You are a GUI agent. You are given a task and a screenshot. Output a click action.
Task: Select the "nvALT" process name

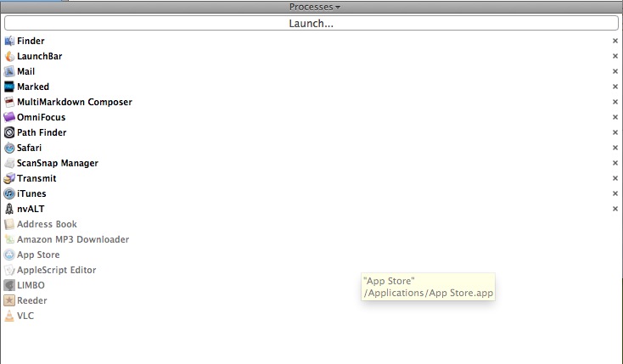pyautogui.click(x=31, y=209)
